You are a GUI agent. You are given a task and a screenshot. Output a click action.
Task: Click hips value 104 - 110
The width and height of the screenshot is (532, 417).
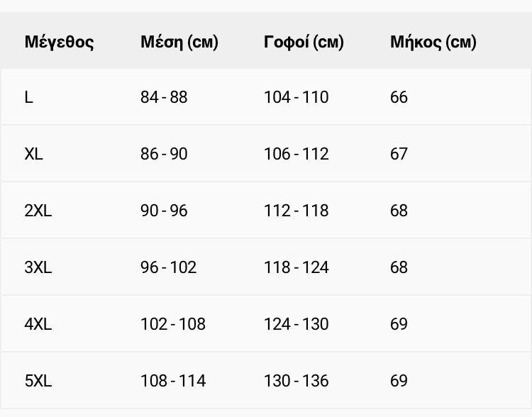coord(297,97)
